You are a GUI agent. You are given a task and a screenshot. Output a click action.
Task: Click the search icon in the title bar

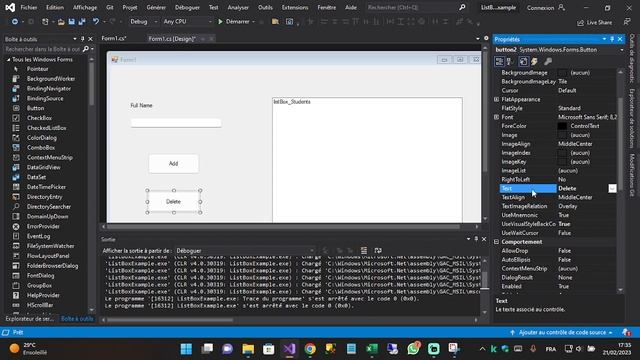tap(462, 7)
